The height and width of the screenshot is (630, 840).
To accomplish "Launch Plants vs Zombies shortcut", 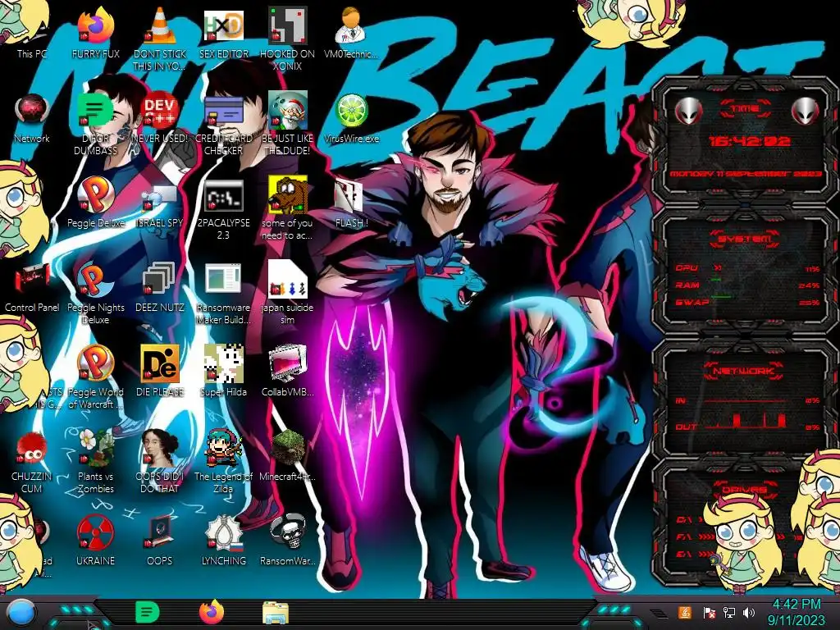I will coord(96,462).
